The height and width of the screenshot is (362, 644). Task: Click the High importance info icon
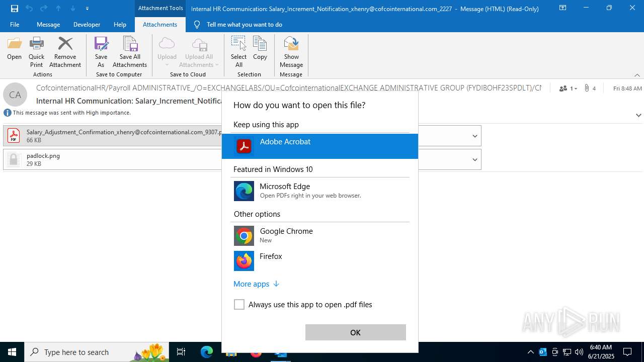pyautogui.click(x=8, y=113)
